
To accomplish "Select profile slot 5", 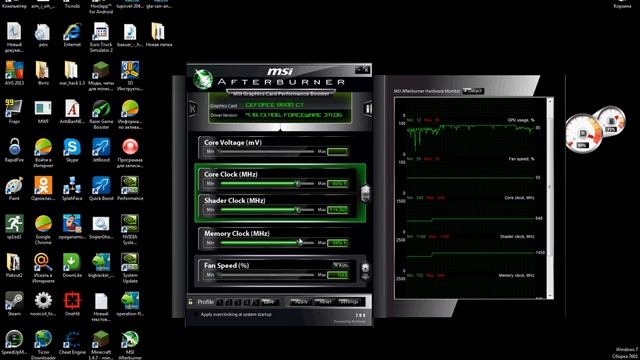I will [x=256, y=302].
